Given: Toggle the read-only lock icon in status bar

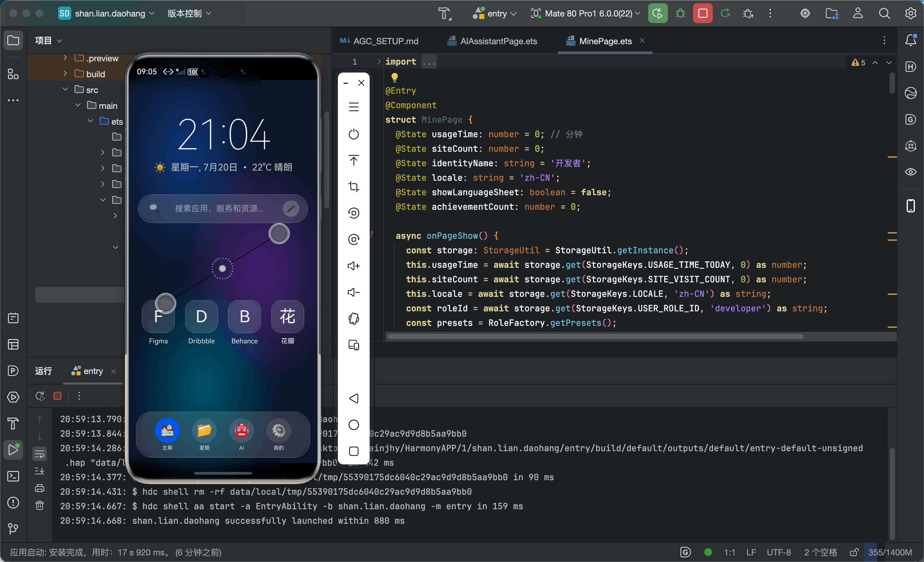Looking at the screenshot, I should 854,552.
